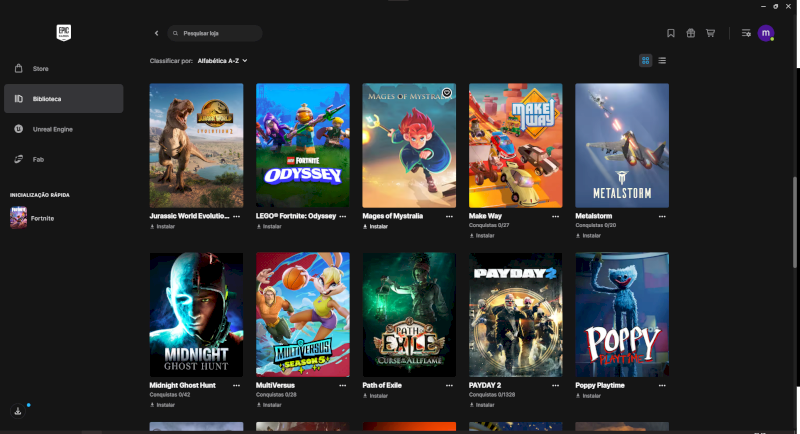Image resolution: width=800 pixels, height=434 pixels.
Task: Open options menu for Jurassic World Evolution
Action: pyautogui.click(x=237, y=216)
